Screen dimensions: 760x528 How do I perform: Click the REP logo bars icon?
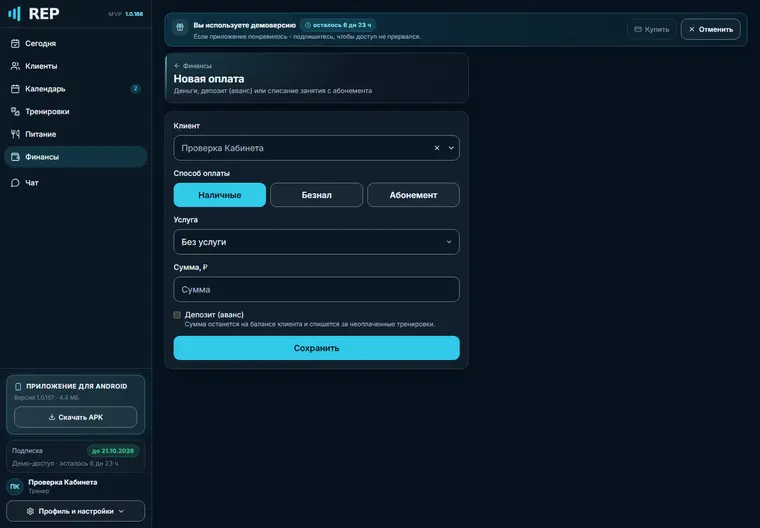coord(15,14)
